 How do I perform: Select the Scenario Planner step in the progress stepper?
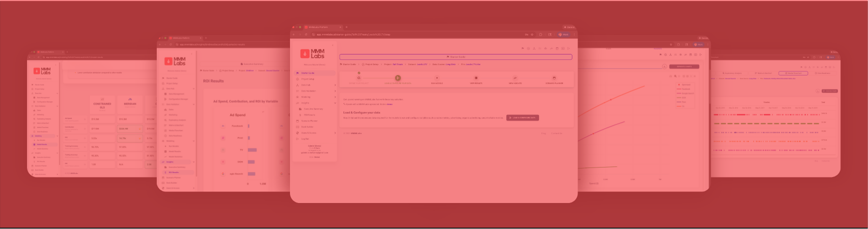tap(554, 78)
